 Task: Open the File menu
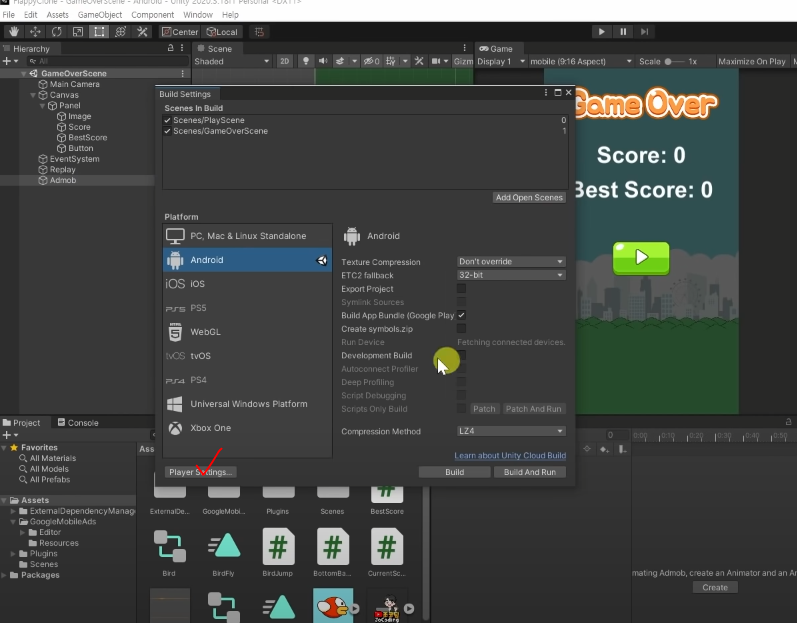[x=9, y=15]
